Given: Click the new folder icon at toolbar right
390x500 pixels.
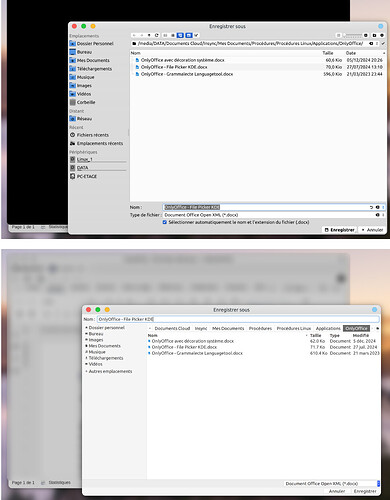Looking at the screenshot, I should coord(374,35).
